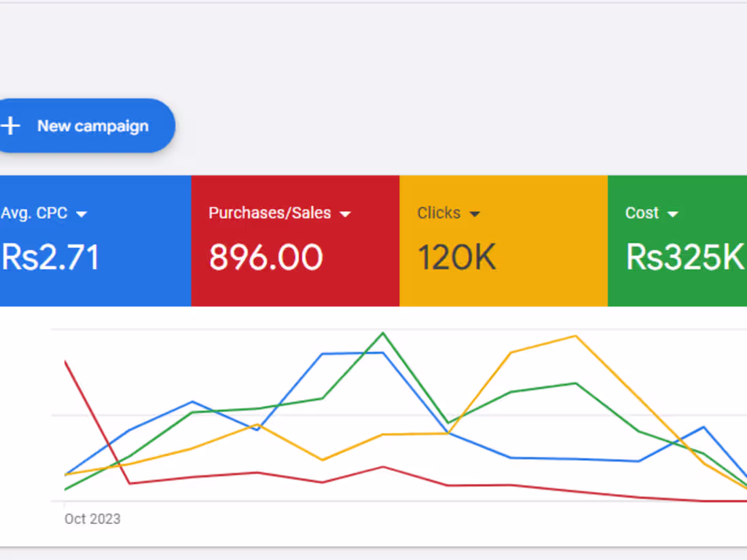Image resolution: width=747 pixels, height=560 pixels.
Task: Toggle the Avg. CPC metric card selection
Action: tap(95, 241)
